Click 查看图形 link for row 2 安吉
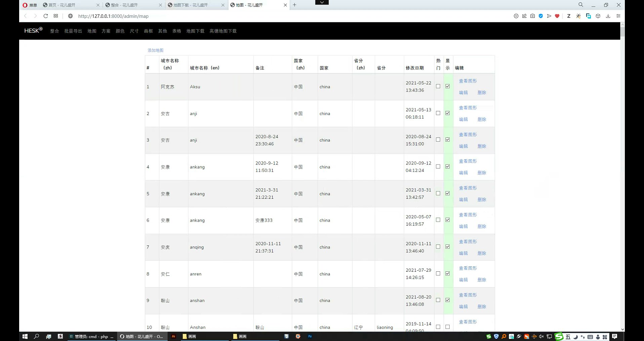 [x=468, y=108]
